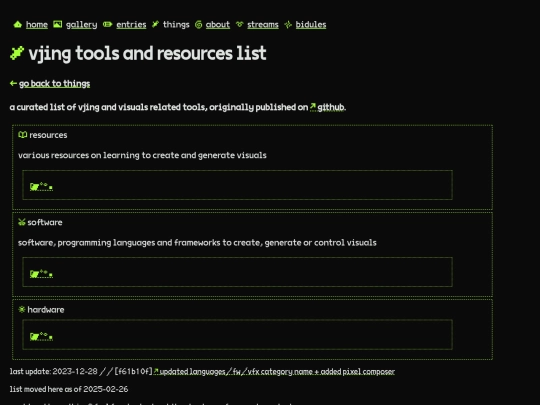Navigate to the streams page
The width and height of the screenshot is (540, 405).
click(x=263, y=24)
